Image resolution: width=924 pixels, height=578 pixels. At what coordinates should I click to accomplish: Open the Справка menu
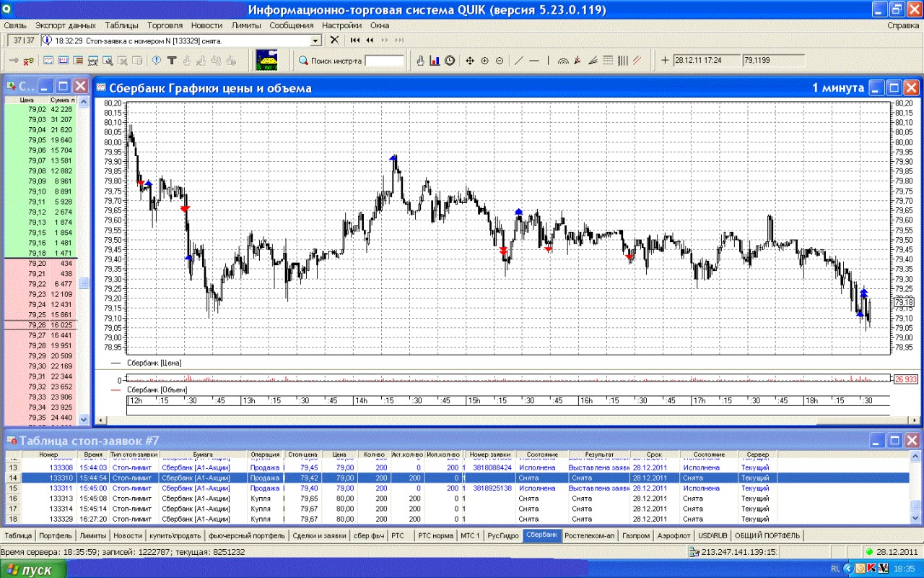tap(903, 25)
